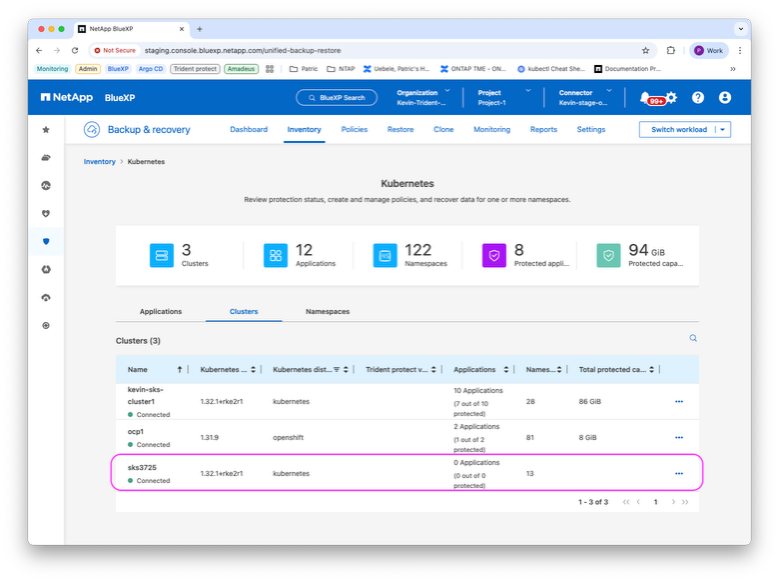Screen dimensions: 779x582
Task: Select page number 1 in pagination
Action: point(656,502)
